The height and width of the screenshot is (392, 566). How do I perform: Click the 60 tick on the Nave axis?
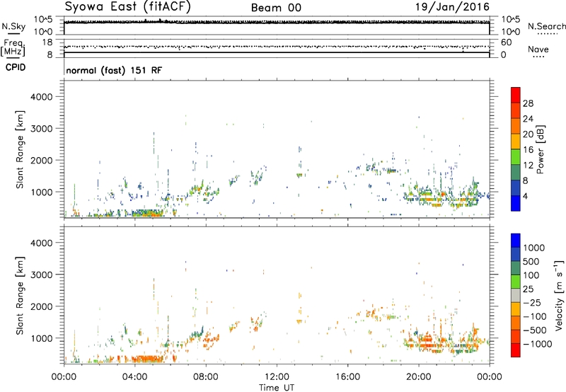point(506,42)
